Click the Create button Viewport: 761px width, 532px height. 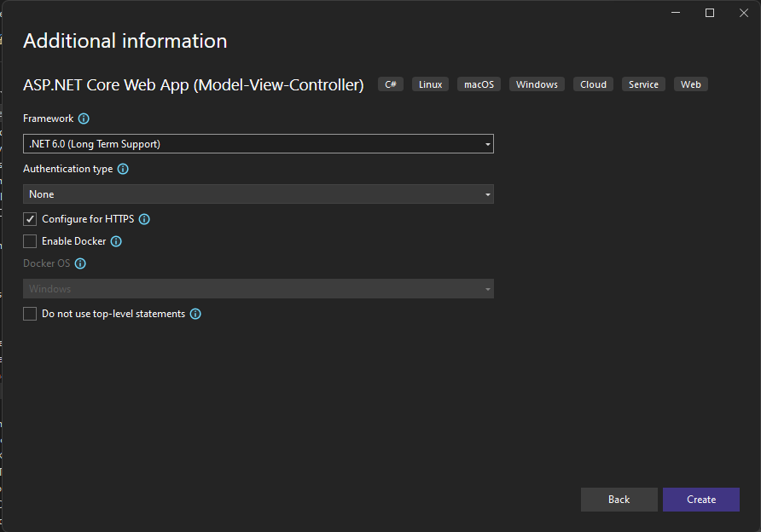700,500
